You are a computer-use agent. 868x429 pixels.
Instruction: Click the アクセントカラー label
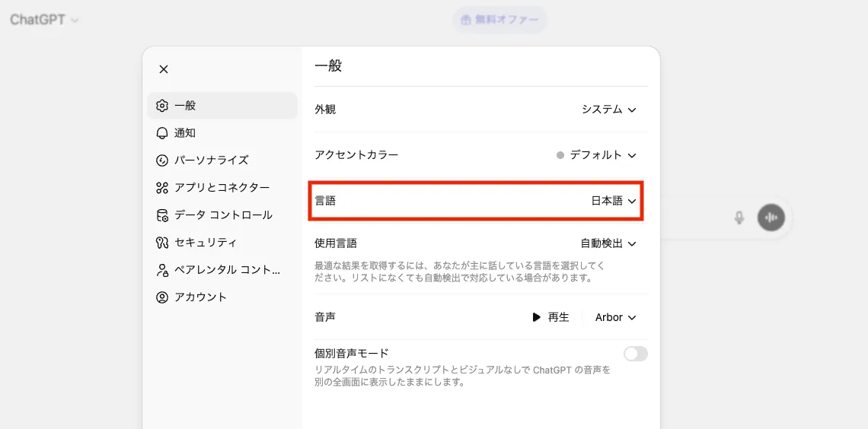click(x=356, y=155)
